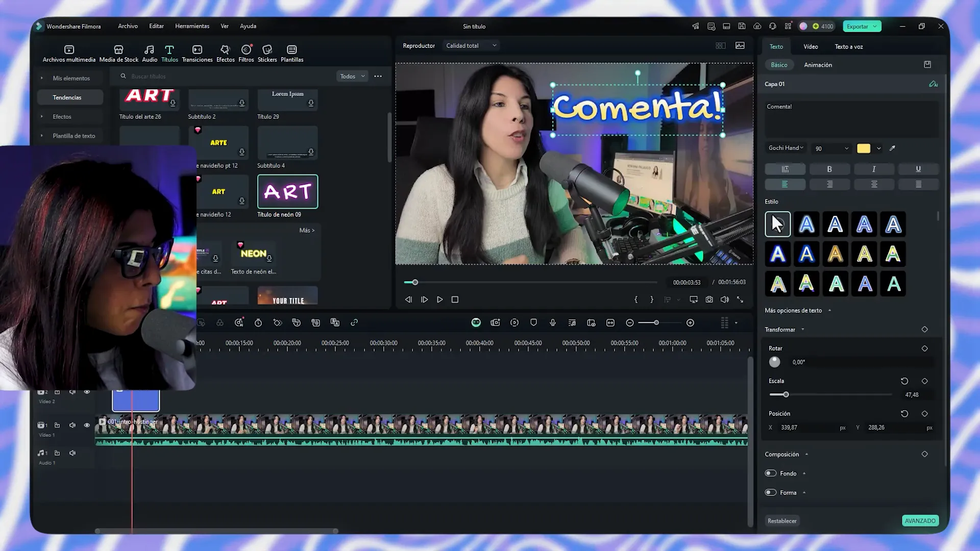Hide the Video 1 track with eye icon
Image resolution: width=980 pixels, height=551 pixels.
point(87,425)
